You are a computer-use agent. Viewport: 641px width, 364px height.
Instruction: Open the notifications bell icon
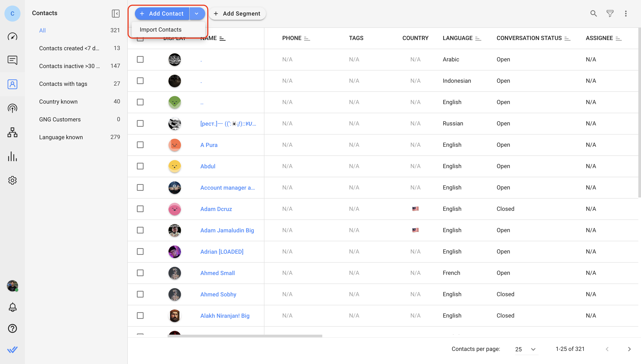tap(12, 307)
